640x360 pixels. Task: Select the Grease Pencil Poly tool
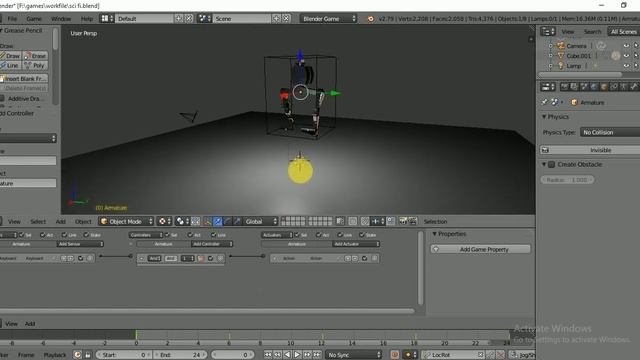point(36,65)
